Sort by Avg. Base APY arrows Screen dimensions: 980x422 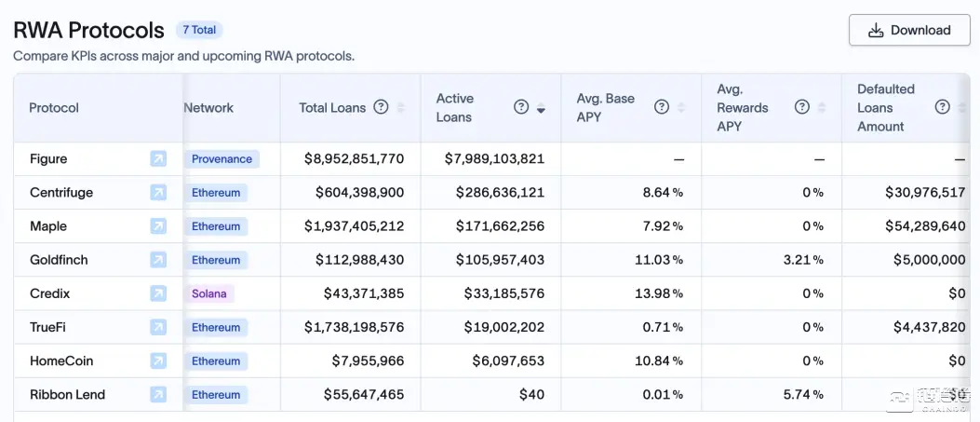(681, 108)
